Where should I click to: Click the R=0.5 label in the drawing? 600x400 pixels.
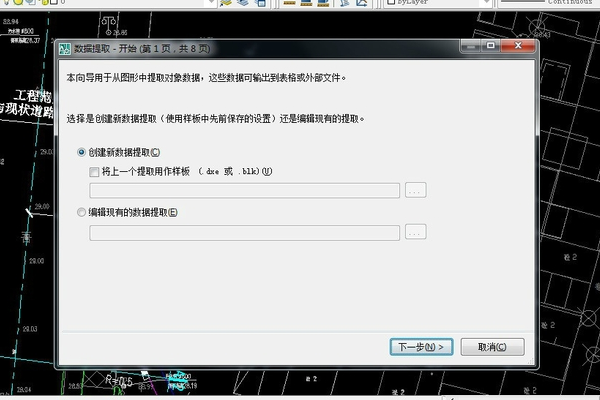click(119, 381)
